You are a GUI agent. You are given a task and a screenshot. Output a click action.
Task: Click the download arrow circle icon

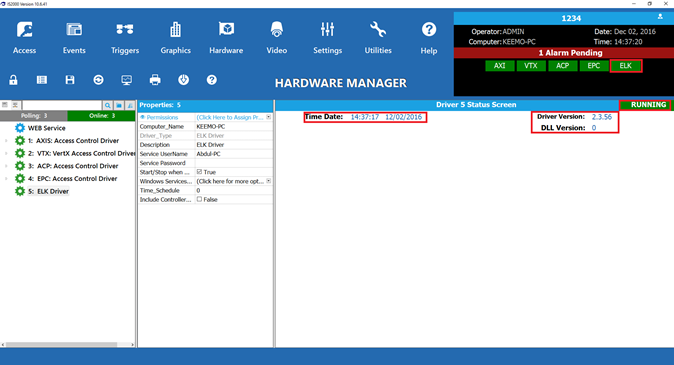pos(184,80)
